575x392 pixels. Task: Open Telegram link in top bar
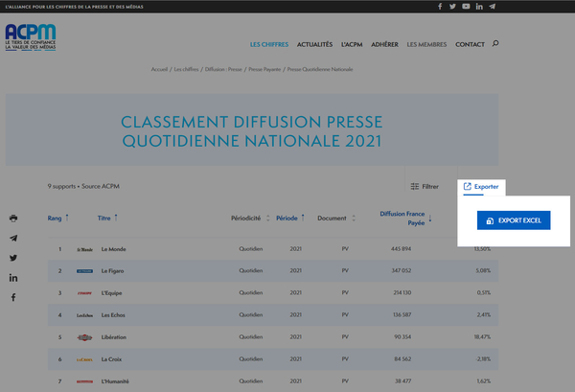point(493,7)
